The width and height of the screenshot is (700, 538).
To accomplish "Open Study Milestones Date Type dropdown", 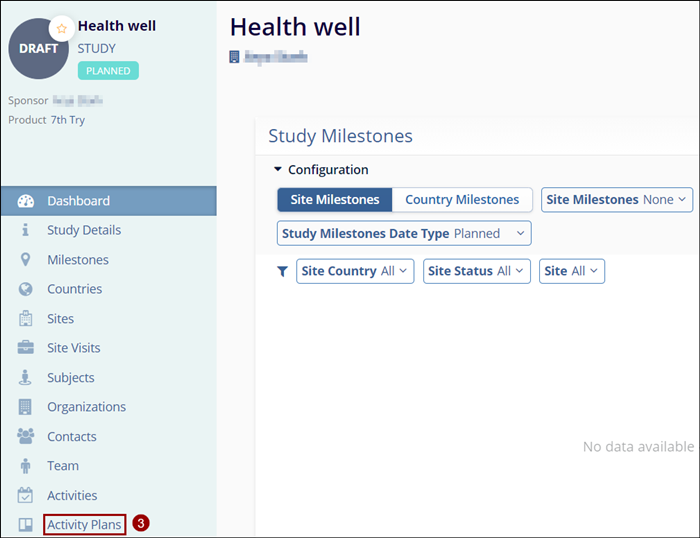I will tap(404, 233).
